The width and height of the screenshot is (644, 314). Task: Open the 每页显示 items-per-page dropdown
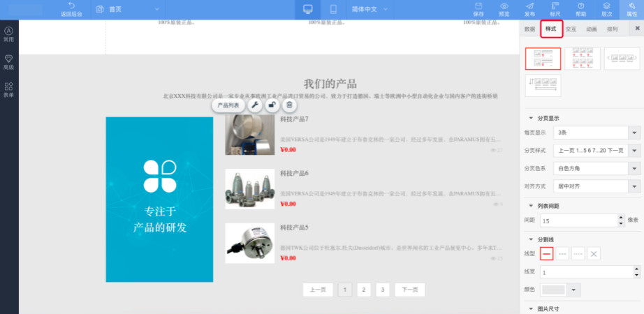596,133
